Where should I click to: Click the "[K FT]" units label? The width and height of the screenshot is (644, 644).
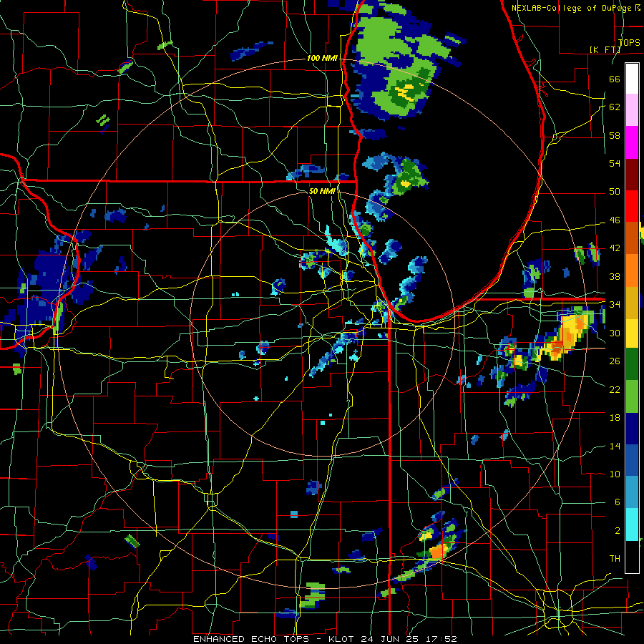coord(605,49)
